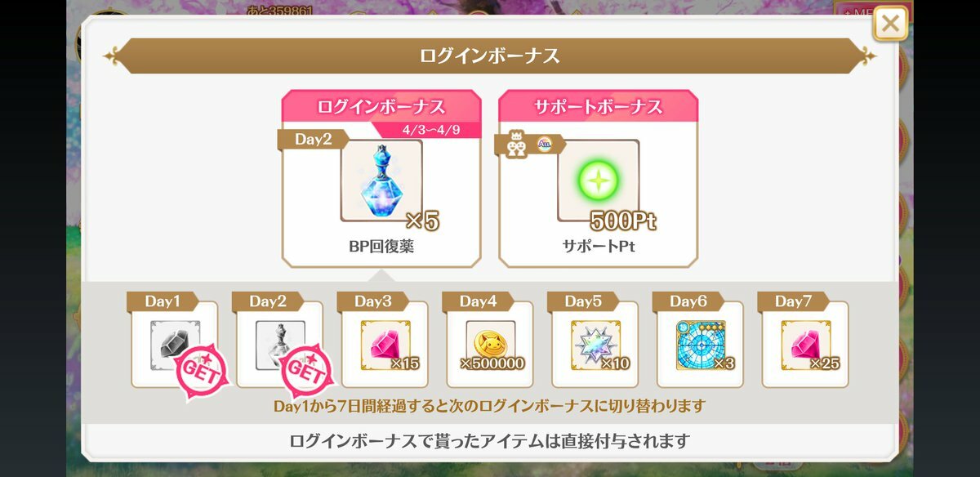Select the Day2 greyed potion reward

(x=279, y=345)
